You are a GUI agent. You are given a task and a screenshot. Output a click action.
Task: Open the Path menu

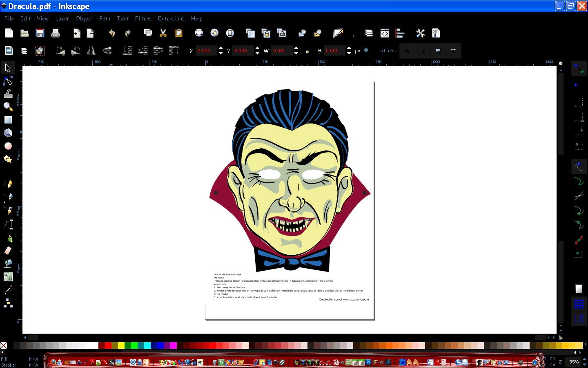pyautogui.click(x=105, y=18)
